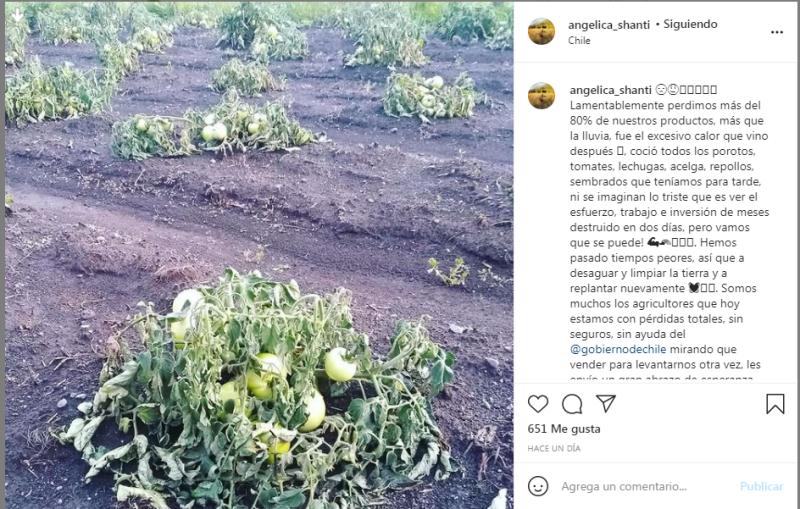Image resolution: width=800 pixels, height=509 pixels.
Task: Click the Publicar button
Action: point(761,486)
